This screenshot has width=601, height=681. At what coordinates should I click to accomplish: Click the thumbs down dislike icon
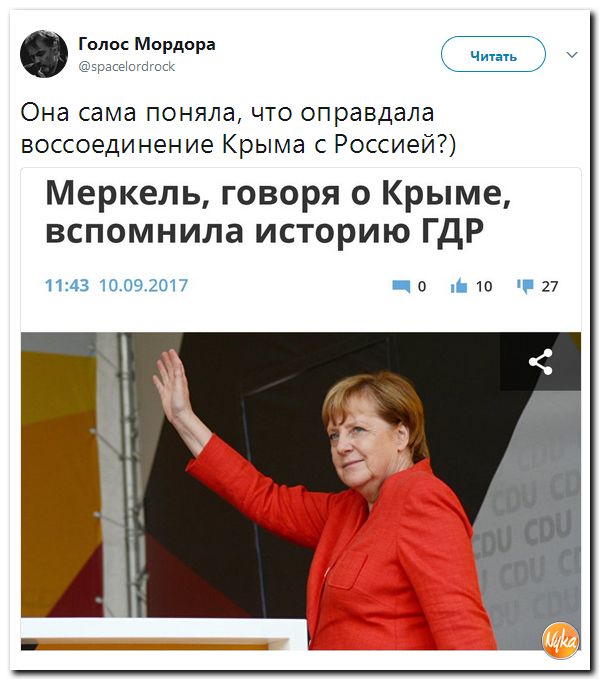click(x=525, y=286)
